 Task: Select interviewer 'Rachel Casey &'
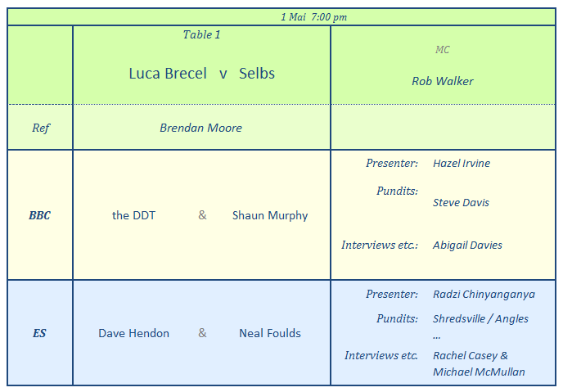coord(471,356)
